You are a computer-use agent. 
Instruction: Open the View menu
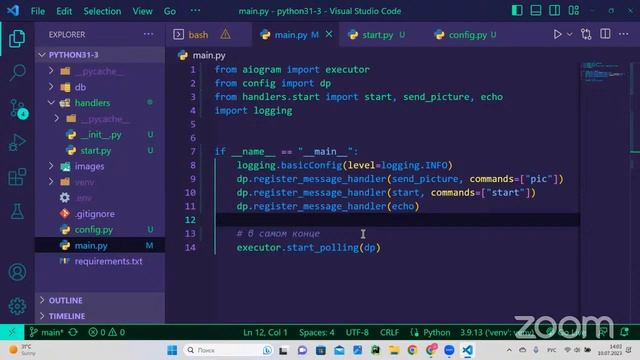click(x=142, y=11)
